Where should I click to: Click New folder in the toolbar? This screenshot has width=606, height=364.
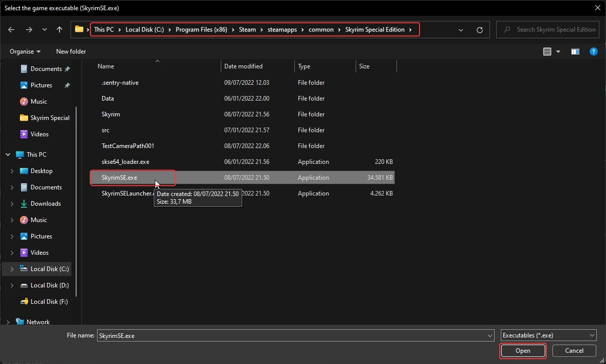tap(71, 52)
